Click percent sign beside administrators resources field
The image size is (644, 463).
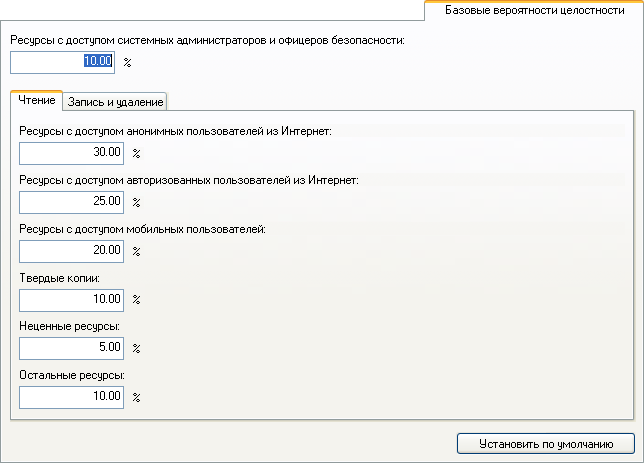(127, 62)
